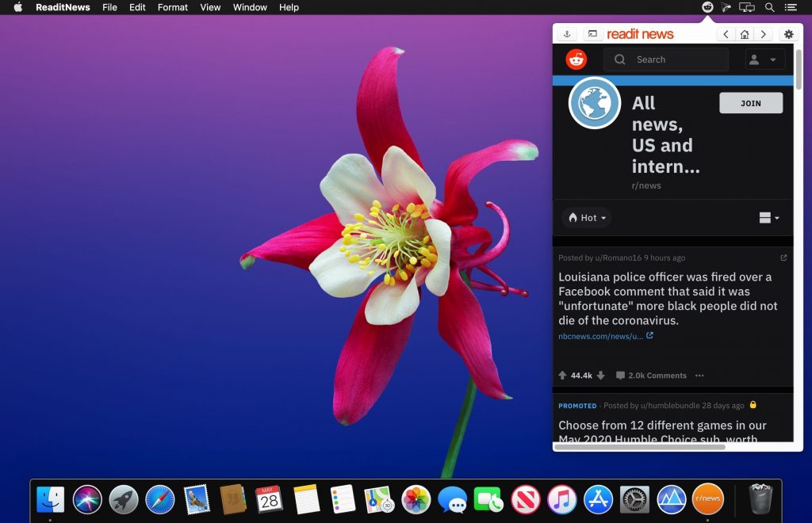Viewport: 812px width, 523px height.
Task: Follow the nbcnews.com article link
Action: coord(599,335)
